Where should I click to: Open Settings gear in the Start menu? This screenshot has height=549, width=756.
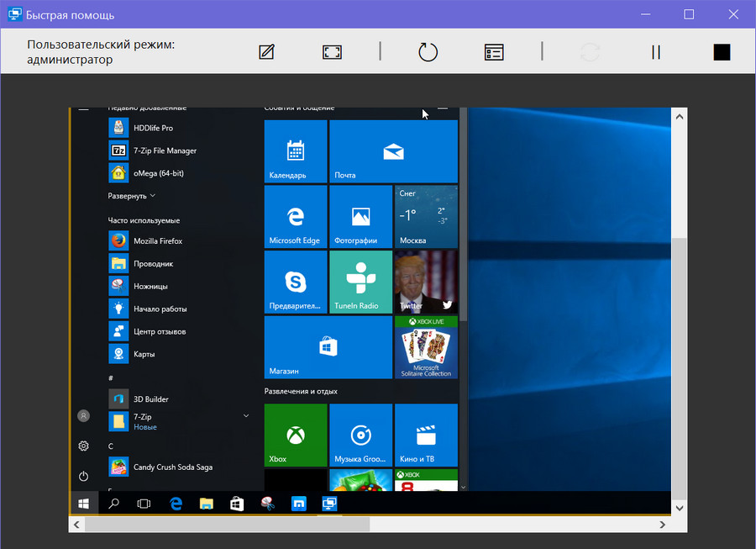[83, 446]
